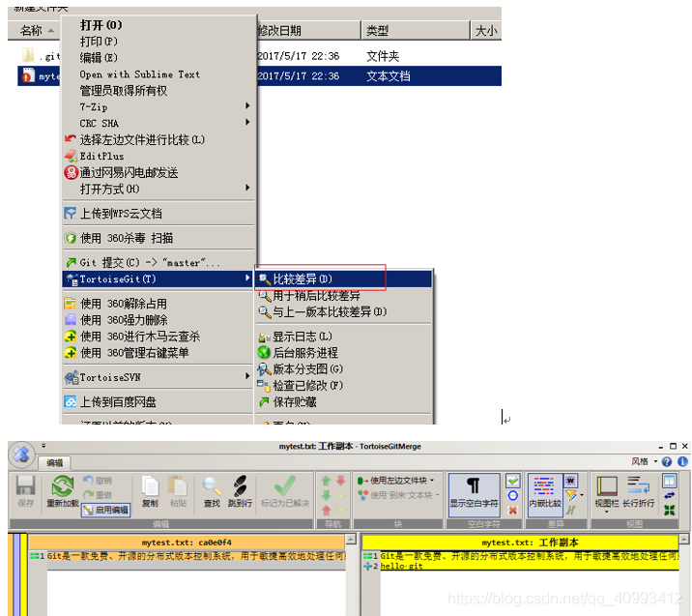Select Show log (显示日志)
This screenshot has height=616, width=692.
344,337
